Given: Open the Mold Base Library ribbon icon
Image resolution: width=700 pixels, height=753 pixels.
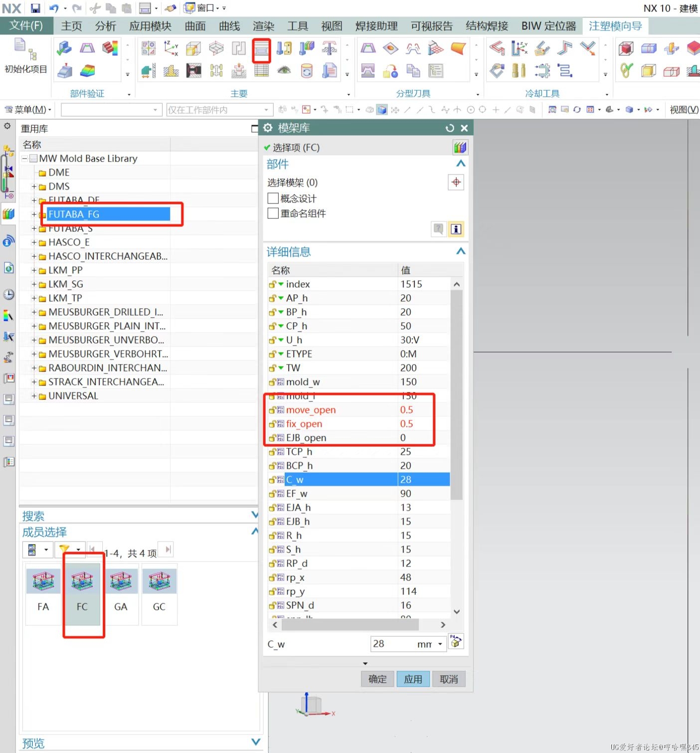Looking at the screenshot, I should (261, 49).
